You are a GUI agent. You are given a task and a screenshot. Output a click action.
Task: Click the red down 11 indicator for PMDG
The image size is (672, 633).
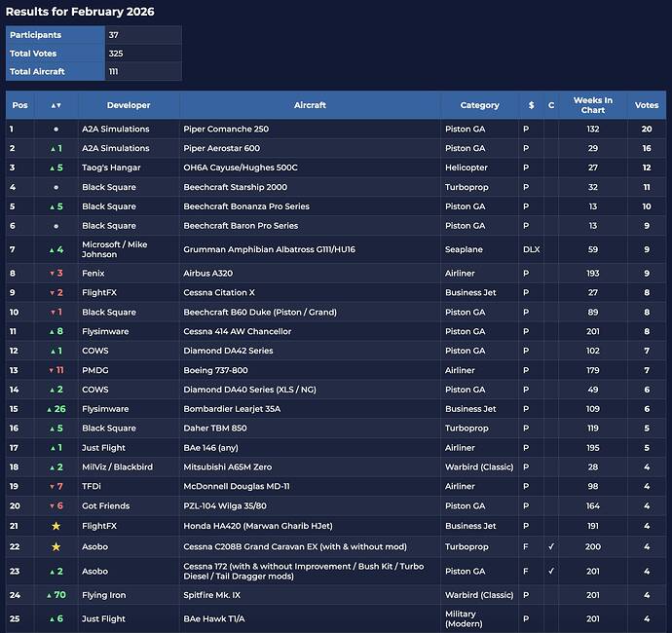click(56, 370)
